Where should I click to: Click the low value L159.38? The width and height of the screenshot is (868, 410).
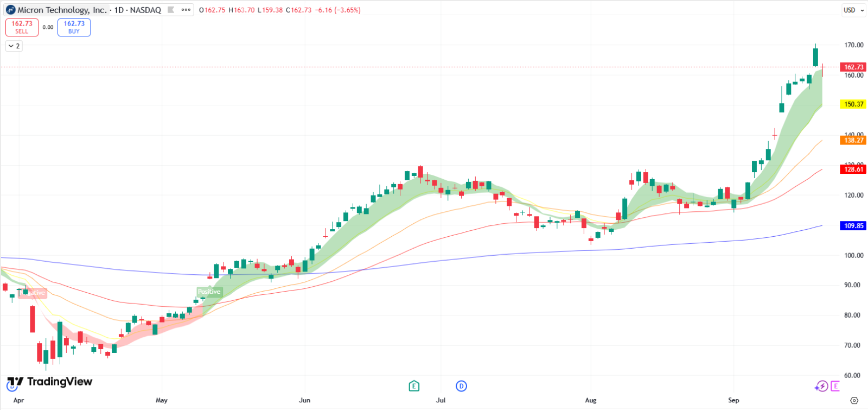pyautogui.click(x=270, y=10)
